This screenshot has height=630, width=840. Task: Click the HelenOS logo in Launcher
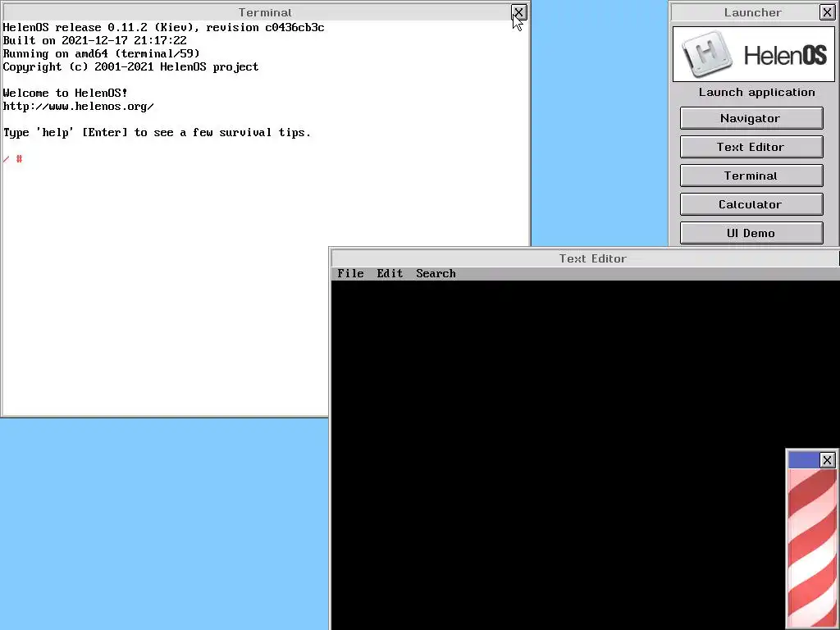point(754,54)
